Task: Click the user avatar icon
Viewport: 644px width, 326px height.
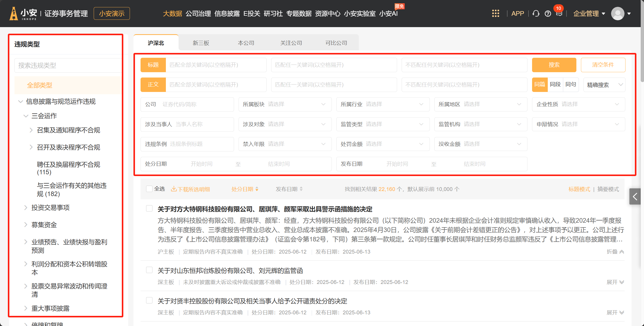Action: pyautogui.click(x=618, y=13)
